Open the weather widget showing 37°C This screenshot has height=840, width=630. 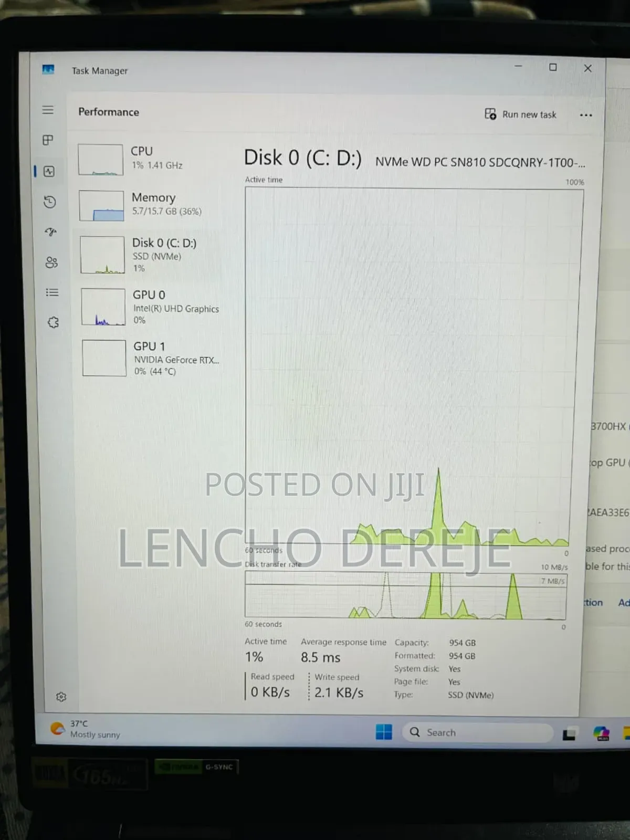85,729
